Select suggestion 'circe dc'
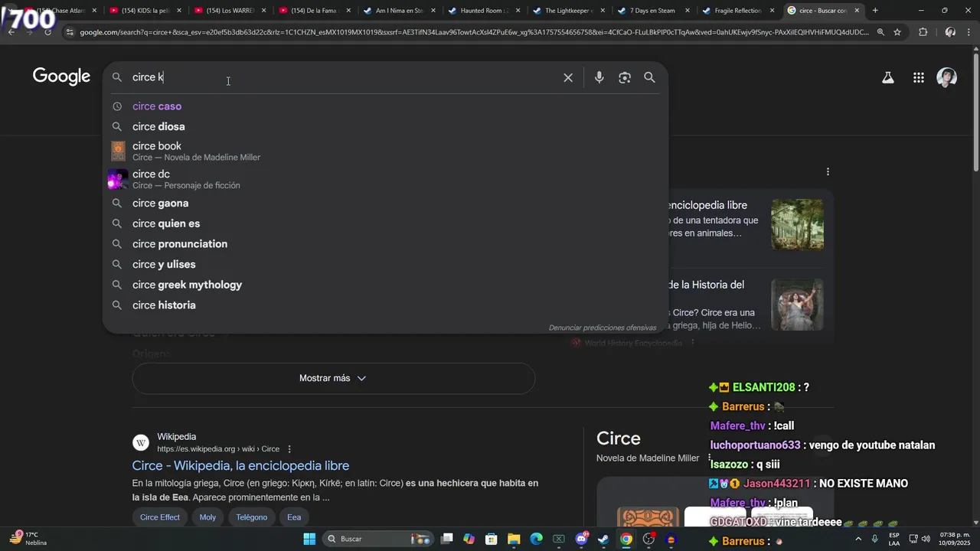The width and height of the screenshot is (980, 551). 385,179
